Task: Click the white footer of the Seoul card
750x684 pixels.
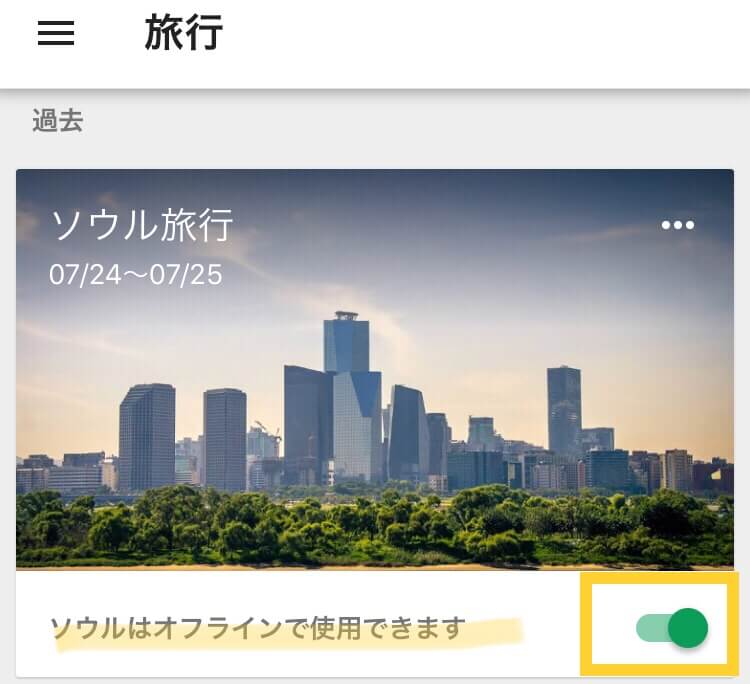Action: (x=375, y=623)
